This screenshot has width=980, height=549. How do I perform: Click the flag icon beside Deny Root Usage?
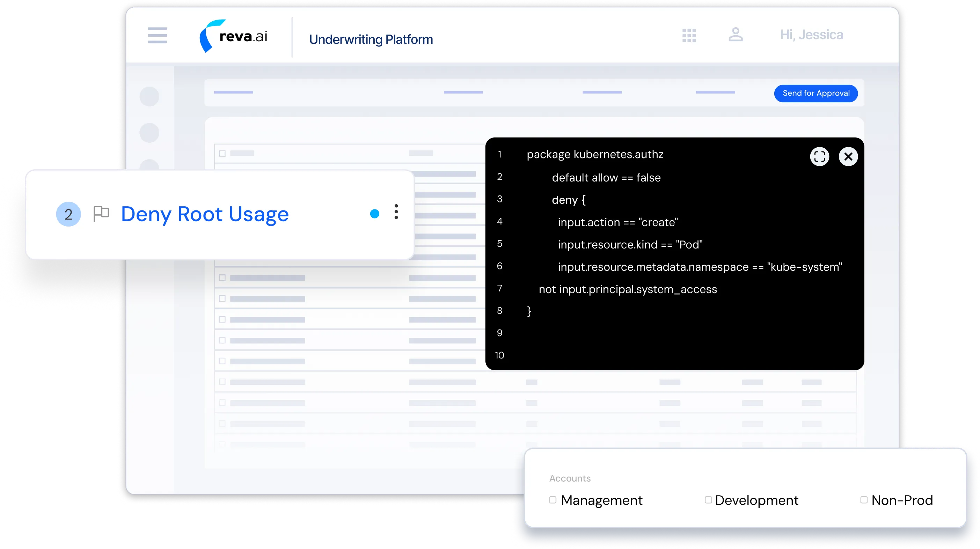(101, 214)
